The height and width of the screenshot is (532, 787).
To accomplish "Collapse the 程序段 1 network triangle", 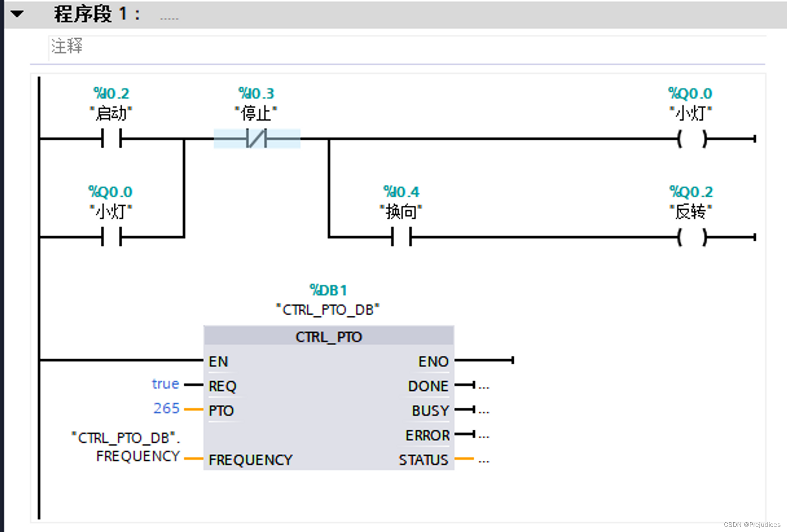I will tap(17, 14).
